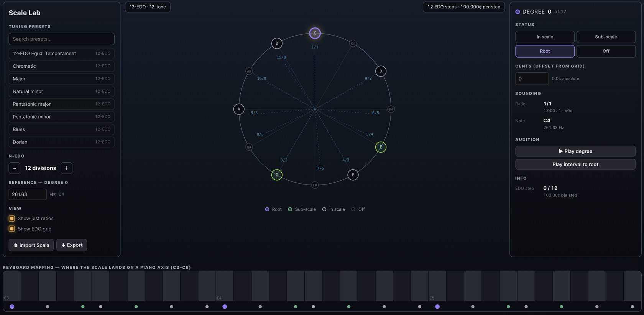The width and height of the screenshot is (644, 315).
Task: Load the Blues preset
Action: point(61,129)
